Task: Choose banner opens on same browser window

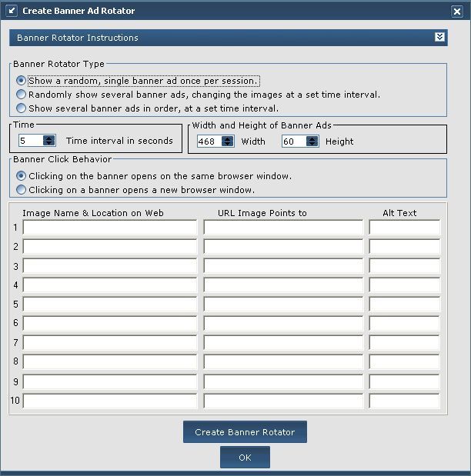Action: point(22,176)
